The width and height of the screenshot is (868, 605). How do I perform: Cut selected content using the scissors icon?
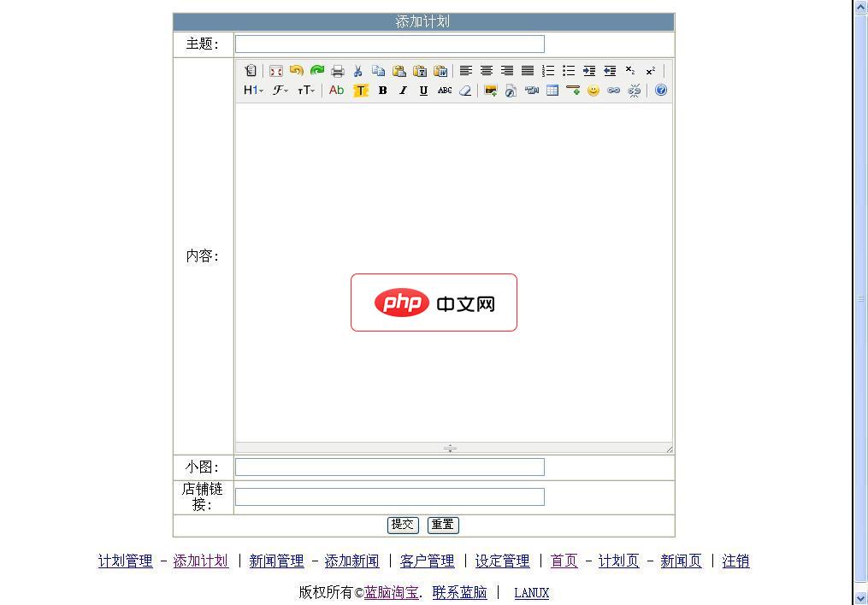pyautogui.click(x=358, y=71)
